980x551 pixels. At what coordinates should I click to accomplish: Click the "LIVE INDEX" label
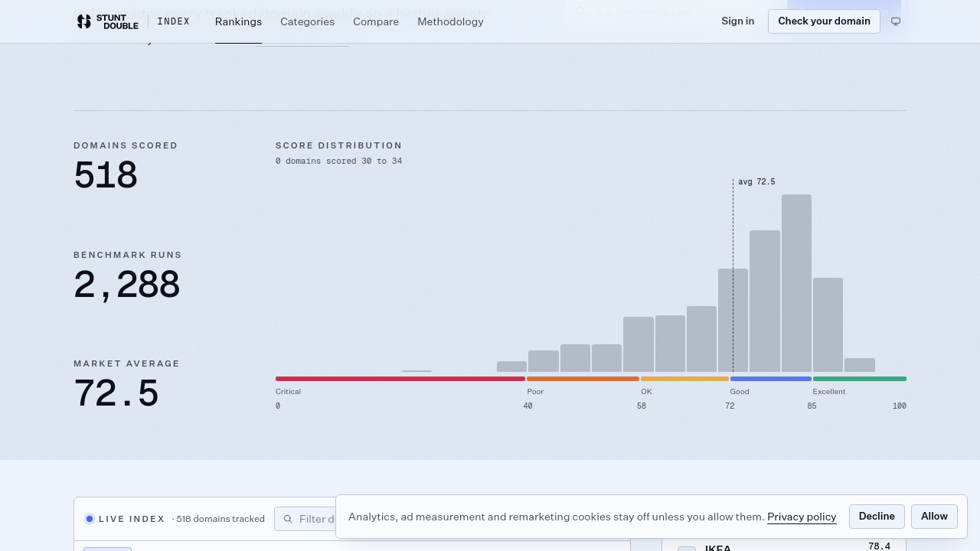pyautogui.click(x=132, y=519)
